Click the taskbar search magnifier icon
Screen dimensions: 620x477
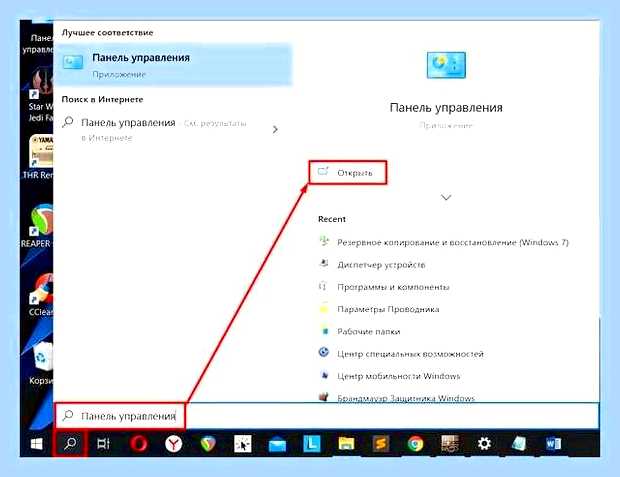click(x=70, y=443)
